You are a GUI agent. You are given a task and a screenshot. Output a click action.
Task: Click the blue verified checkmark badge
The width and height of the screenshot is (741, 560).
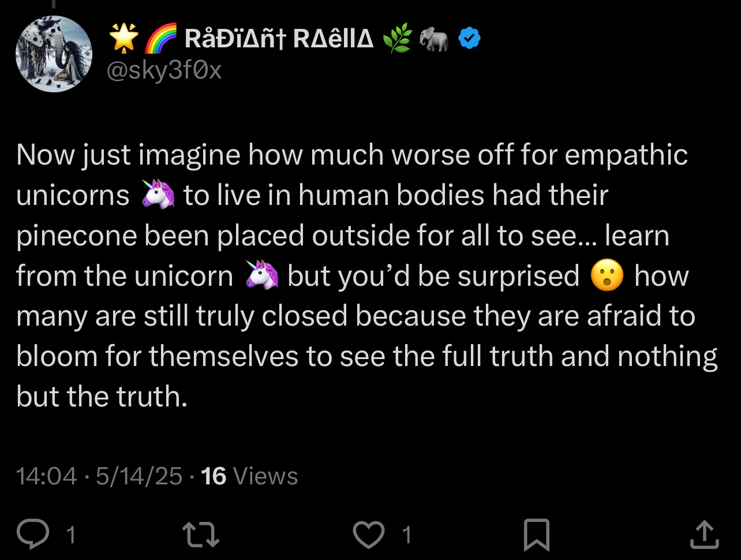tap(469, 39)
